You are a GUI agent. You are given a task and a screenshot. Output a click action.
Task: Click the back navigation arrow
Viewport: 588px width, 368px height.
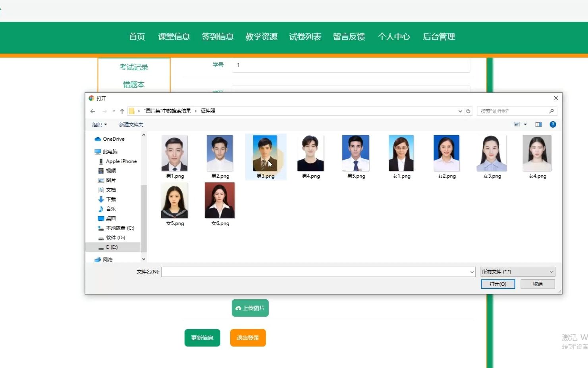[93, 111]
